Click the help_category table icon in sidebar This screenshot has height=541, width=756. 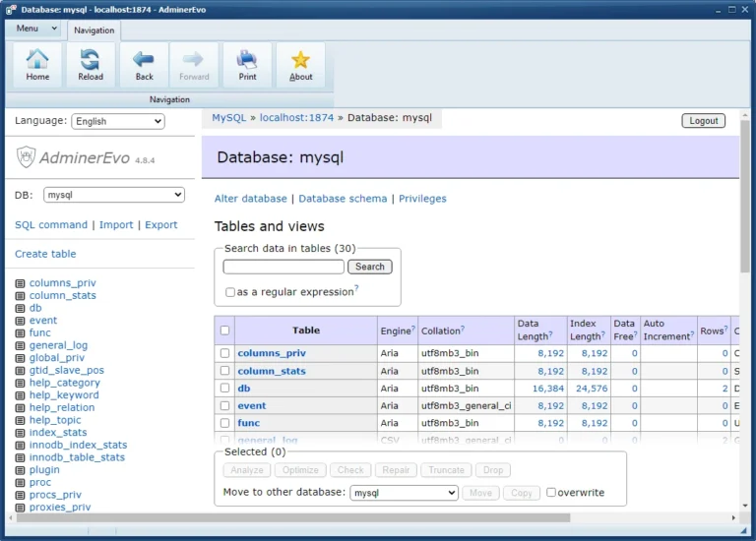click(x=21, y=384)
